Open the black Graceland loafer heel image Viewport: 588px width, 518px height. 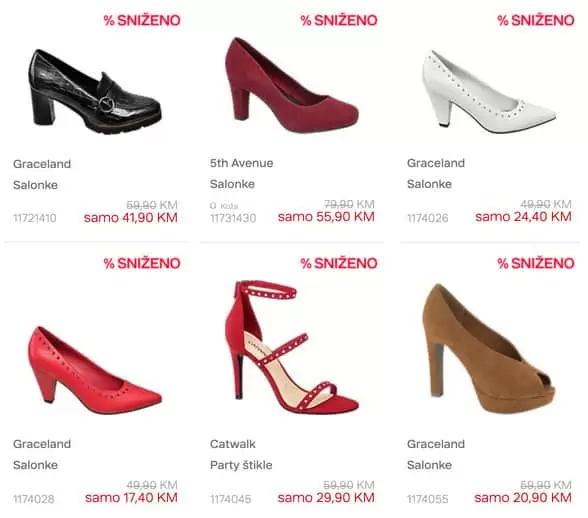pos(96,92)
